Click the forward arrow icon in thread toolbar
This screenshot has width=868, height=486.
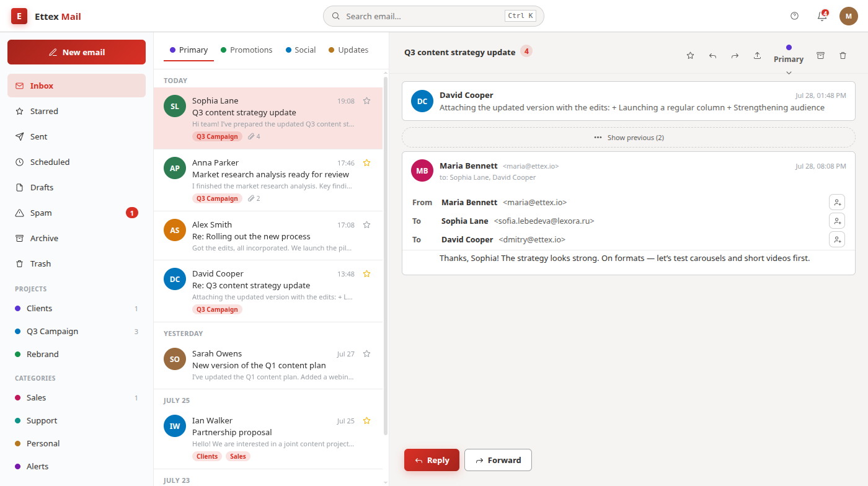click(735, 56)
